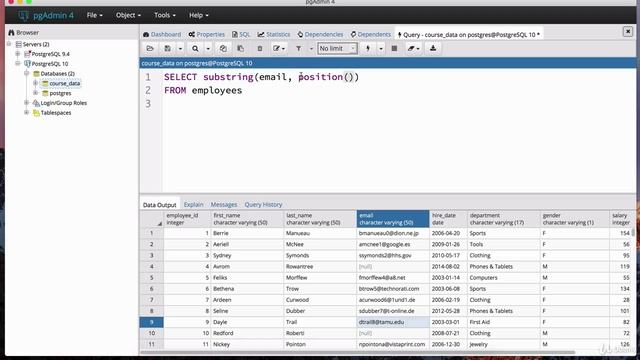Open the Find options dropdown arrow
The width and height of the screenshot is (640, 360).
coord(208,49)
